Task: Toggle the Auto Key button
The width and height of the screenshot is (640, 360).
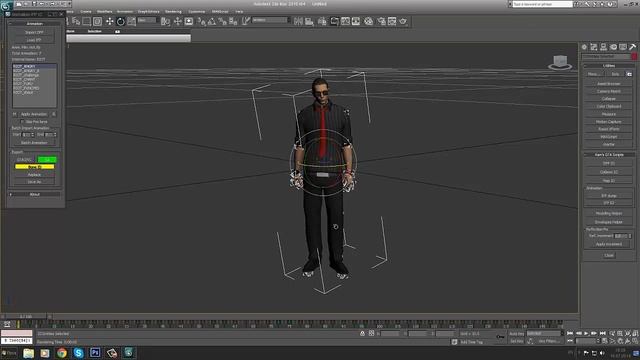Action: pyautogui.click(x=516, y=334)
